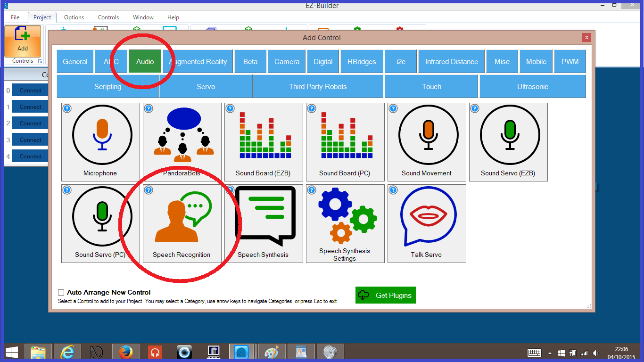Screen dimensions: 644x362
Task: Add the Talk Servo control
Action: (x=427, y=223)
